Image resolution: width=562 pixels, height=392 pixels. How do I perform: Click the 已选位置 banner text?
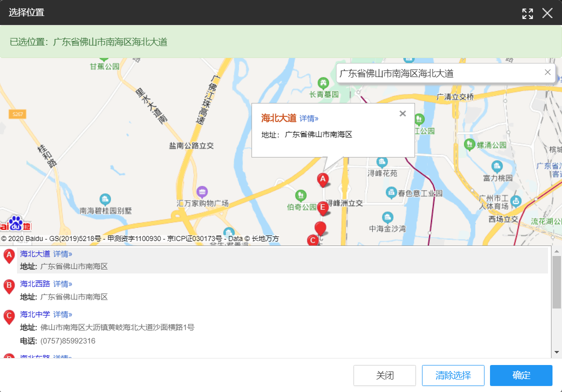[x=88, y=42]
